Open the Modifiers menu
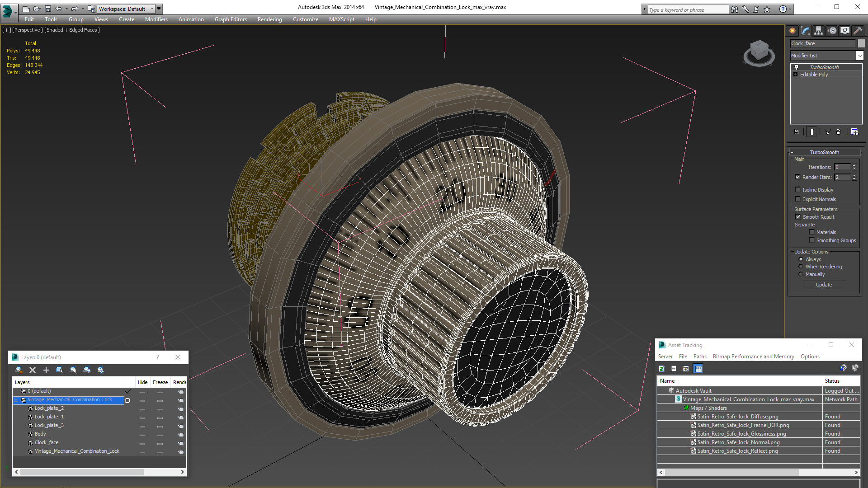868x488 pixels. click(156, 19)
